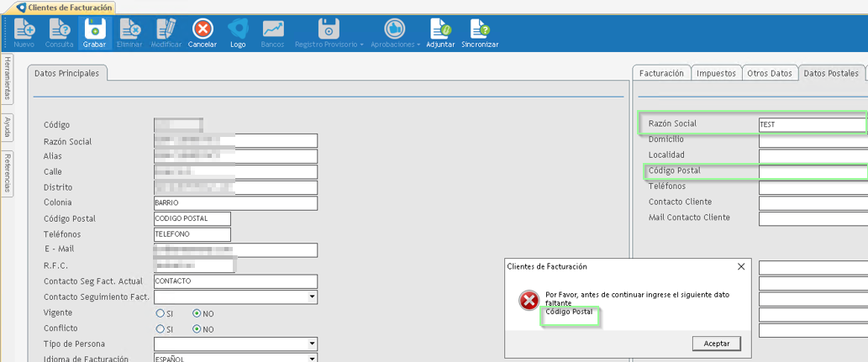Open the Clientes de Facturación window tab
The image size is (868, 362).
pos(66,8)
